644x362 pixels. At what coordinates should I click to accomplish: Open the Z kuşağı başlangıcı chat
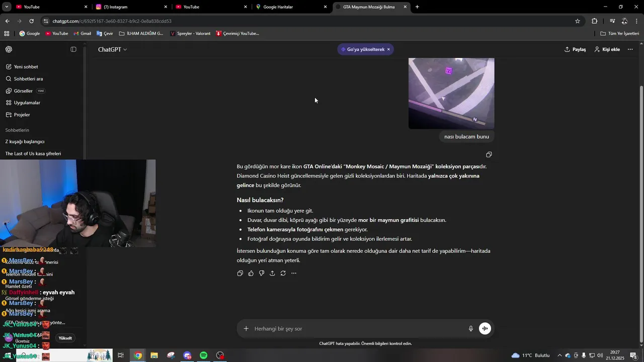click(25, 142)
